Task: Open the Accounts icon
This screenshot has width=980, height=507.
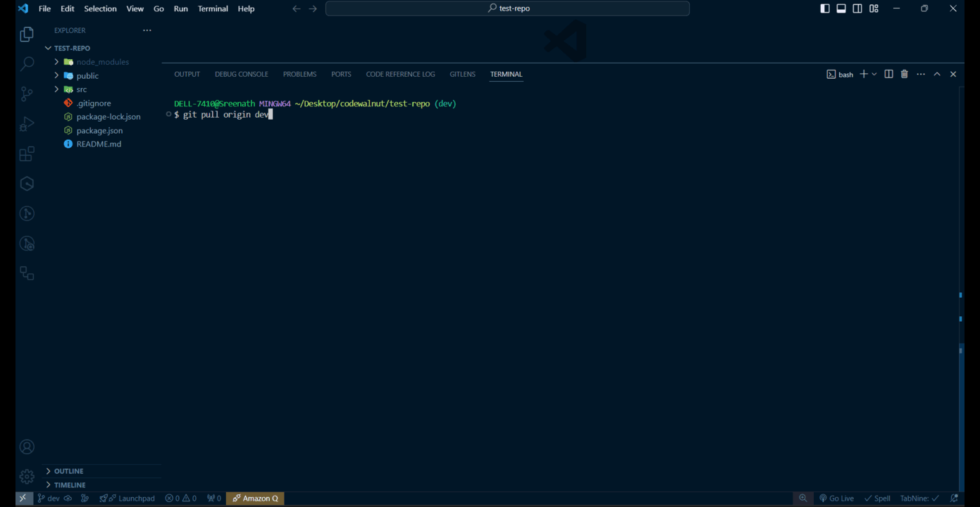Action: click(27, 447)
